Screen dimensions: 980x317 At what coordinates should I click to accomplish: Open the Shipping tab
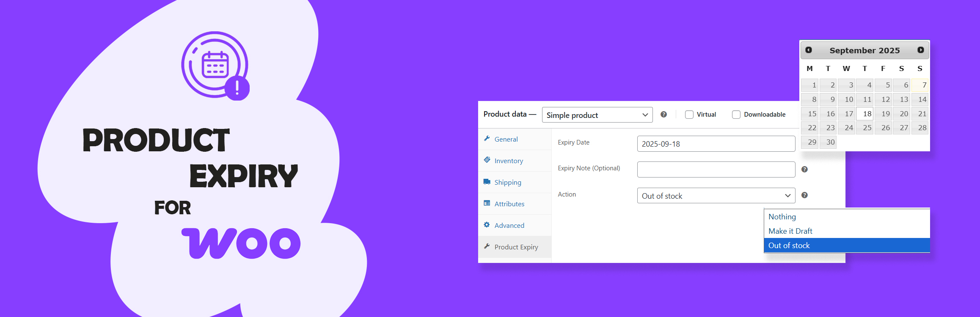click(515, 182)
